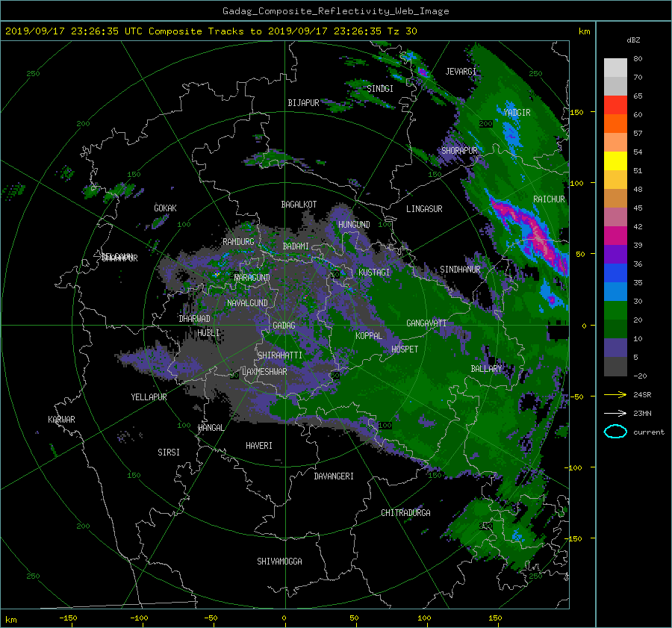Click the DAVANGERI city label
672x628 pixels.
[334, 476]
